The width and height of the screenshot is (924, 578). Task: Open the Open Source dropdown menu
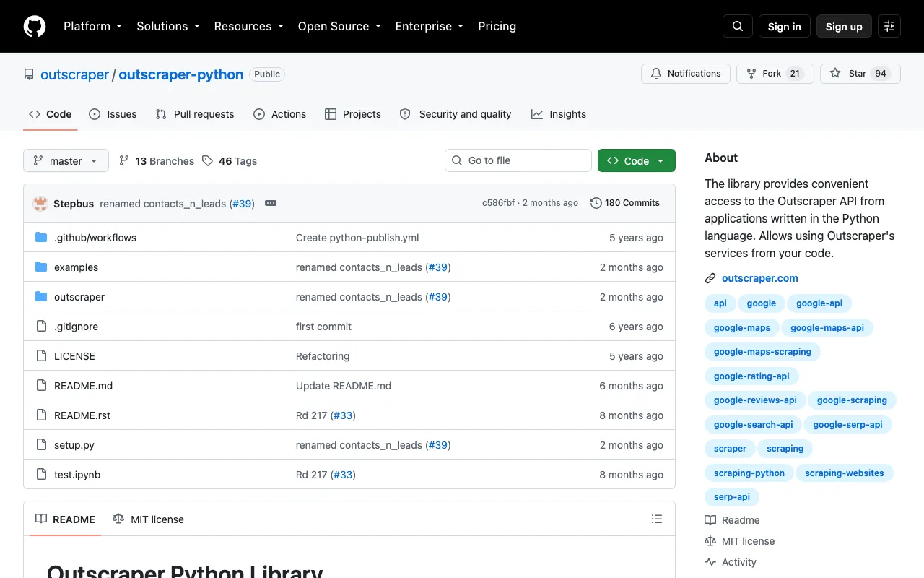[x=339, y=26]
